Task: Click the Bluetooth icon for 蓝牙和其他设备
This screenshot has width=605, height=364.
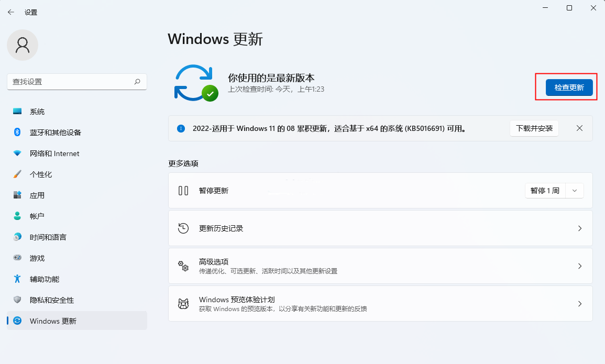Action: (17, 133)
